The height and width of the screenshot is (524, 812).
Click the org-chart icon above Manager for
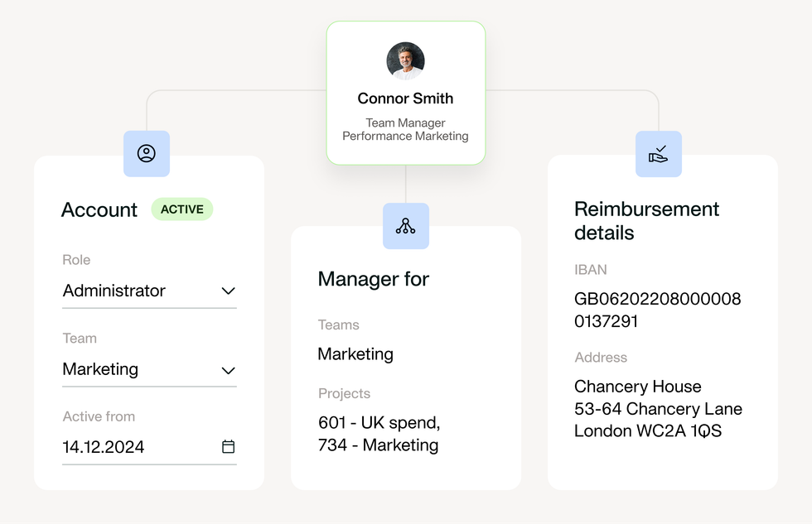click(406, 225)
